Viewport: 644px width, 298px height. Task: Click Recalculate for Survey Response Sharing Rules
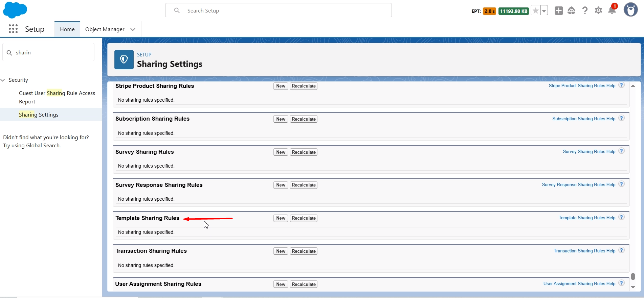[304, 185]
